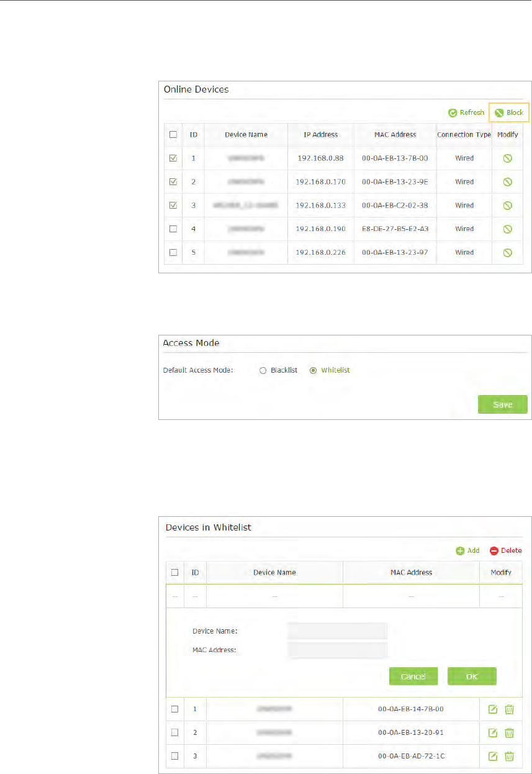The width and height of the screenshot is (532, 774).
Task: Focus the MAC Address input field
Action: point(337,650)
